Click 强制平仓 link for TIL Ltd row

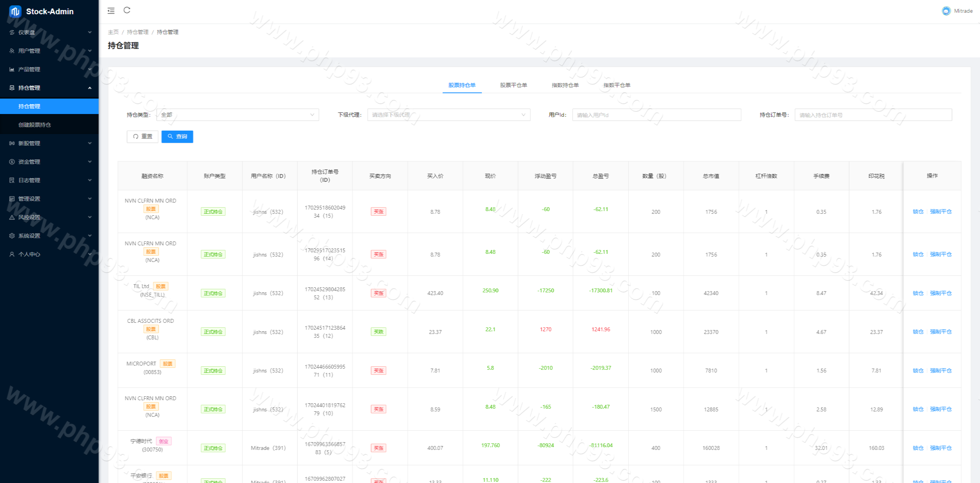tap(940, 293)
